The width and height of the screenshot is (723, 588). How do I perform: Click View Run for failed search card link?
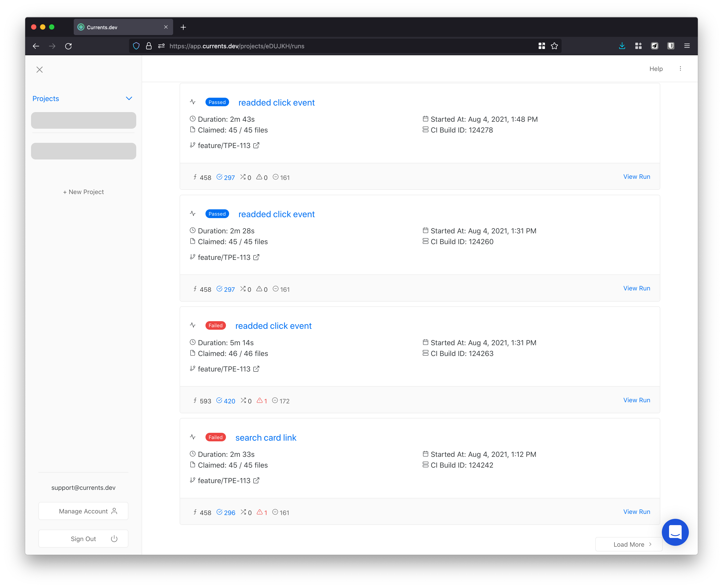click(637, 512)
